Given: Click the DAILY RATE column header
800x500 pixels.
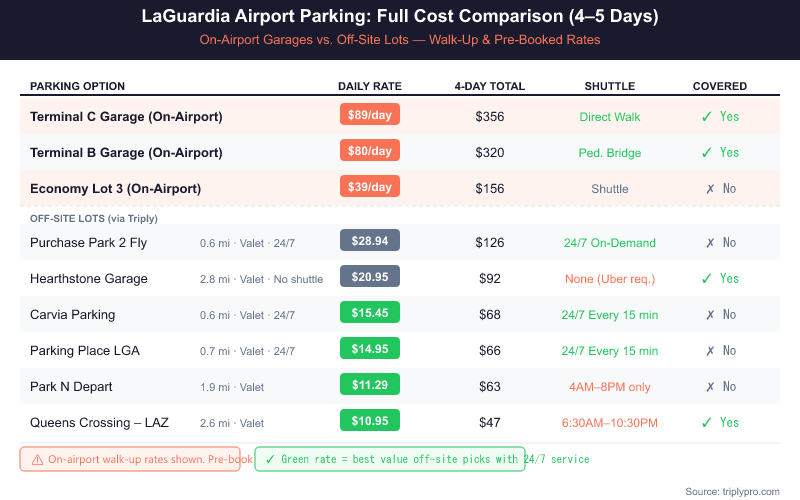Looking at the screenshot, I should tap(370, 86).
